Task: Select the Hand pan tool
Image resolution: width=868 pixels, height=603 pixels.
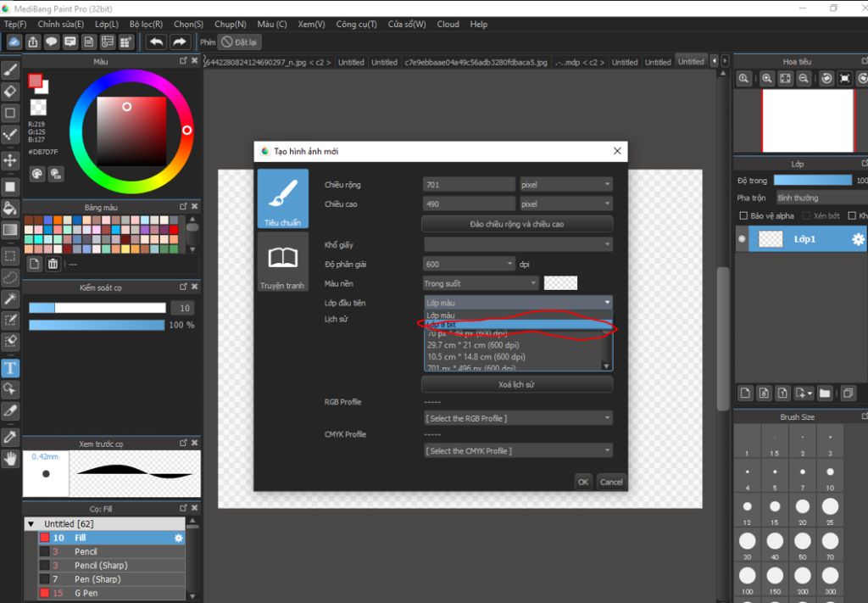Action: point(10,459)
